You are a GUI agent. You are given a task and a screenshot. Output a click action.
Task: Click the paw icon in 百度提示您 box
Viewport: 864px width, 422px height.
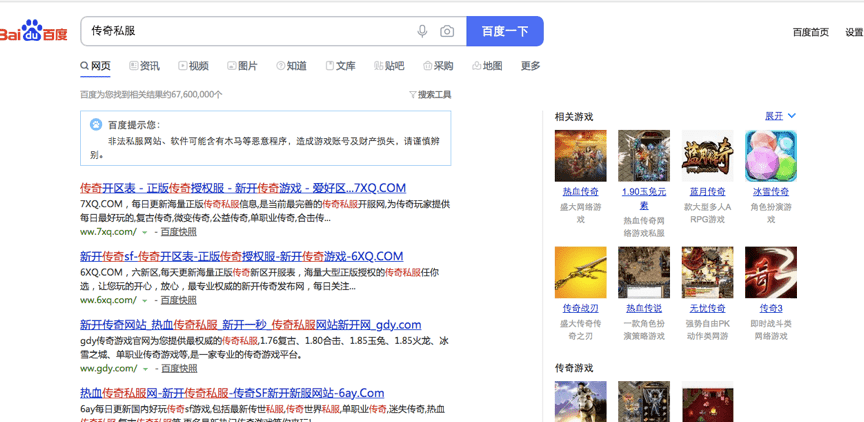point(96,125)
